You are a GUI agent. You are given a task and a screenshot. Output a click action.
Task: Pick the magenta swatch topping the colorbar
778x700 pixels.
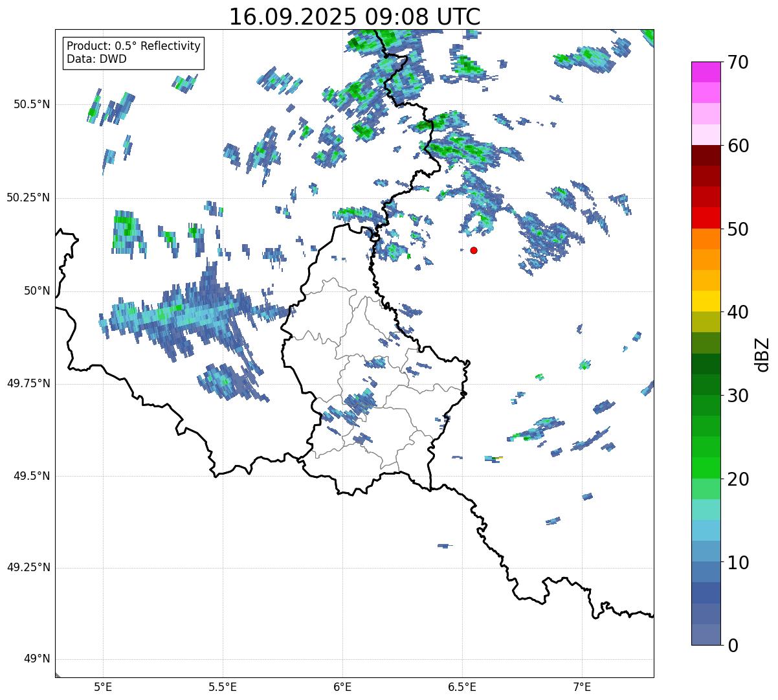click(x=706, y=72)
